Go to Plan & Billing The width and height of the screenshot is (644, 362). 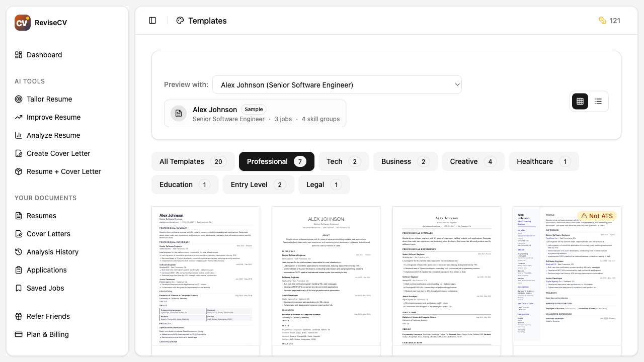pos(48,334)
